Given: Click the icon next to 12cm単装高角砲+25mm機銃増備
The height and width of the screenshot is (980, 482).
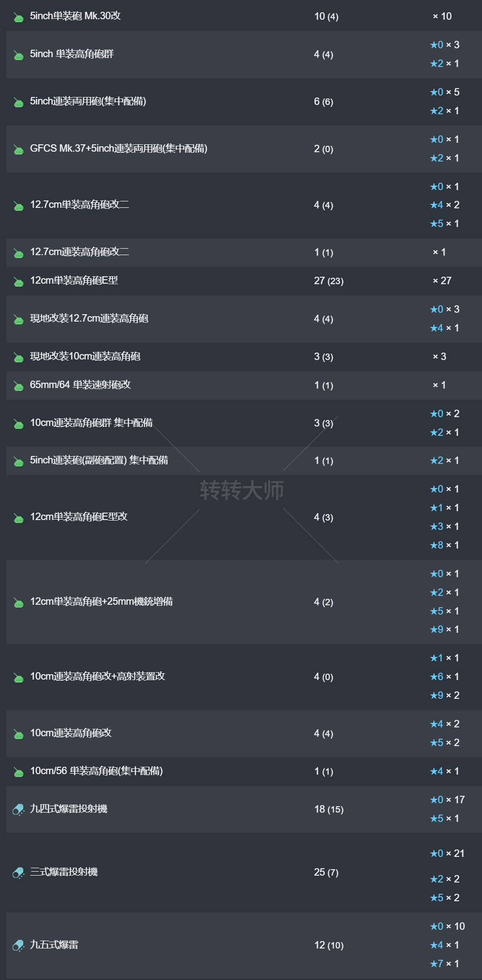Looking at the screenshot, I should pos(18,603).
